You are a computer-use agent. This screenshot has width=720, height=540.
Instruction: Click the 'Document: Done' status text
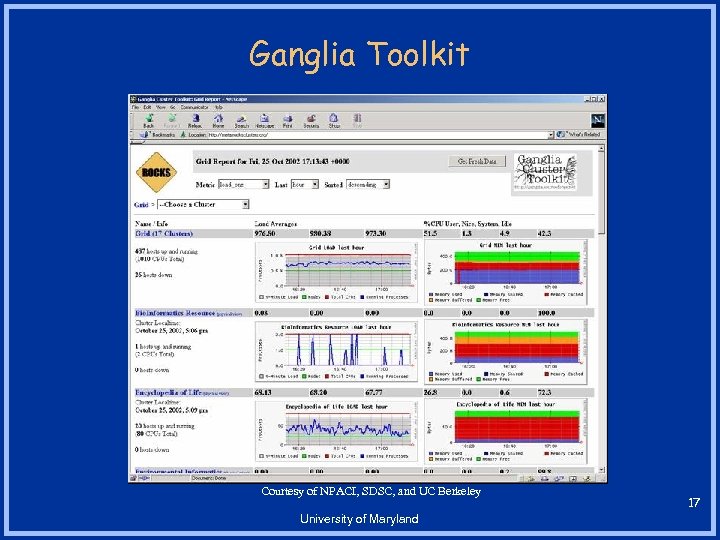(x=209, y=478)
